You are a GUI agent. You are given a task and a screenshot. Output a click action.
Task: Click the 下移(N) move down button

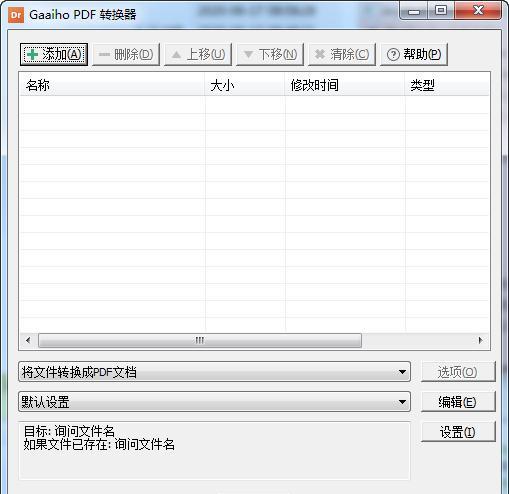click(x=270, y=54)
